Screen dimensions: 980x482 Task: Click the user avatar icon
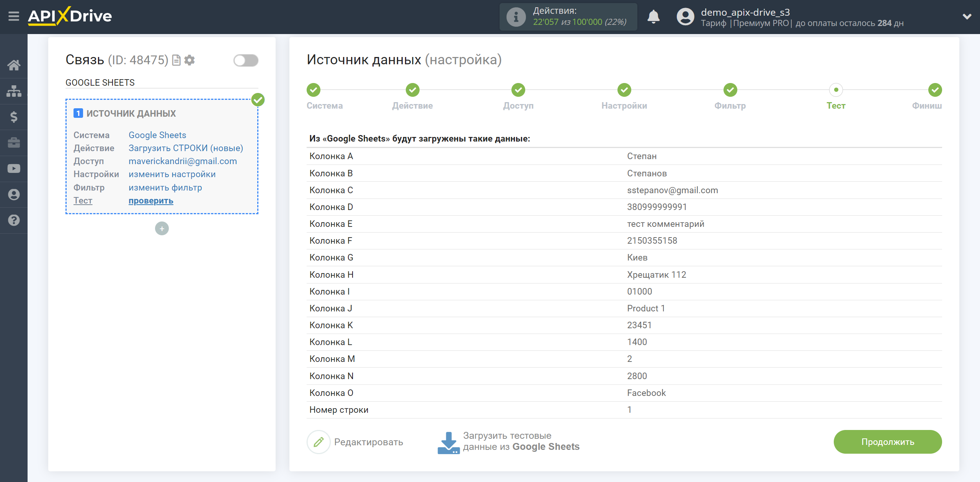tap(685, 17)
